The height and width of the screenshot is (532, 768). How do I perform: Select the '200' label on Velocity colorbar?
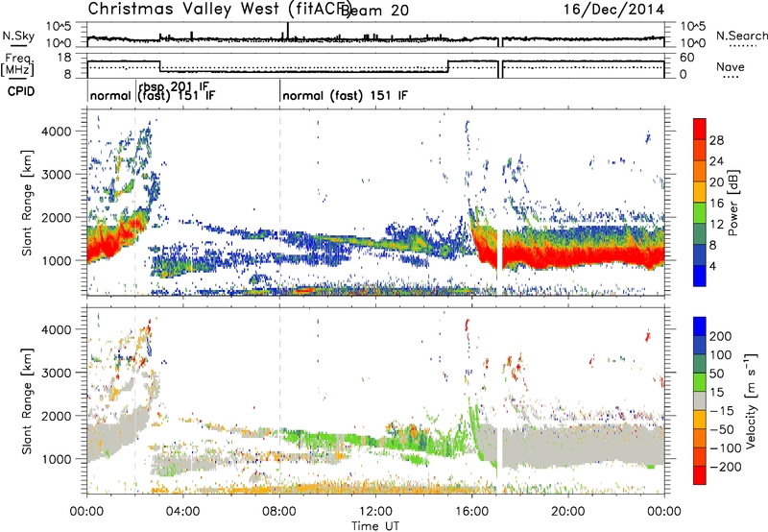click(x=721, y=336)
